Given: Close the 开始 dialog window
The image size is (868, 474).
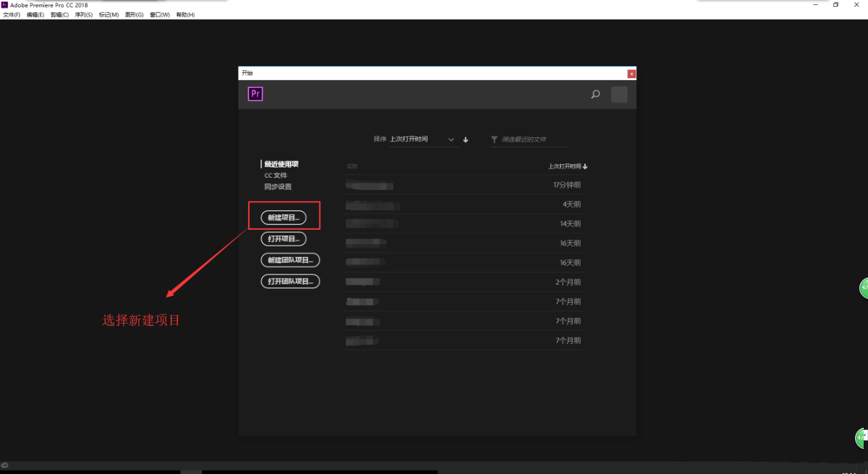Looking at the screenshot, I should click(631, 74).
